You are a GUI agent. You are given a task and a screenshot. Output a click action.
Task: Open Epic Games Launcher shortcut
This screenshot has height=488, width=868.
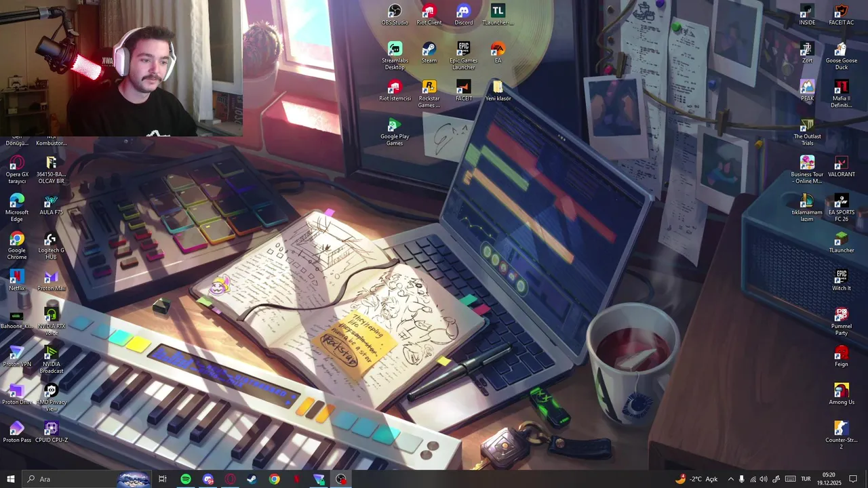tap(464, 56)
